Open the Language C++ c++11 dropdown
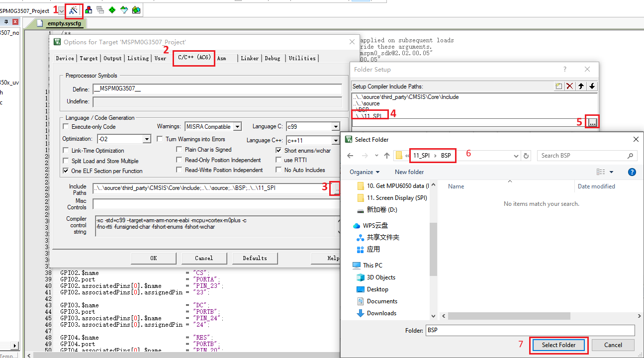The width and height of the screenshot is (644, 358). pos(336,141)
